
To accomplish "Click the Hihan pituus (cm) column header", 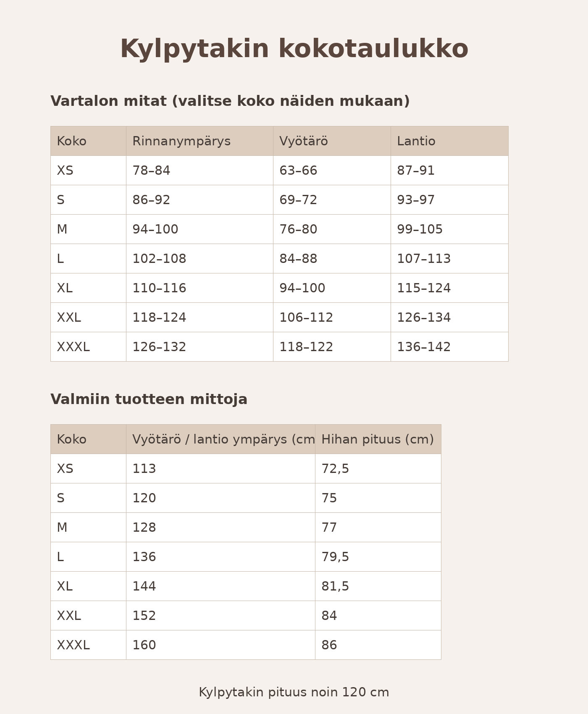I will point(377,440).
